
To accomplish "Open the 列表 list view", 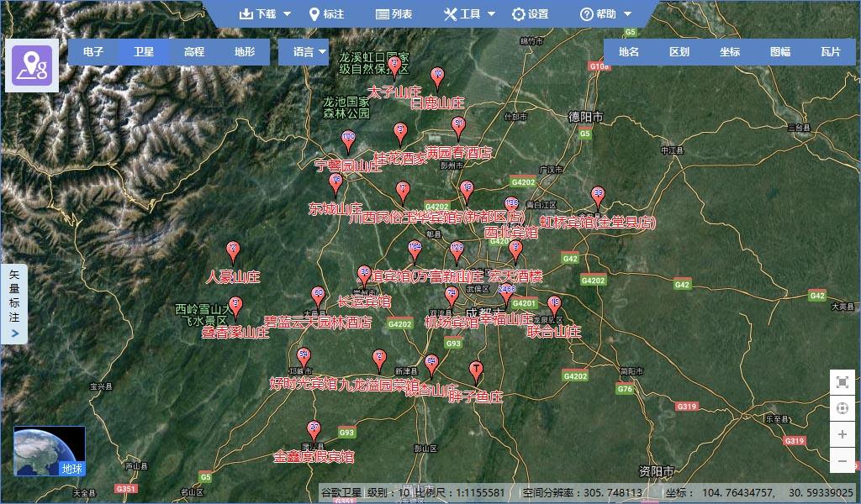I will (394, 14).
